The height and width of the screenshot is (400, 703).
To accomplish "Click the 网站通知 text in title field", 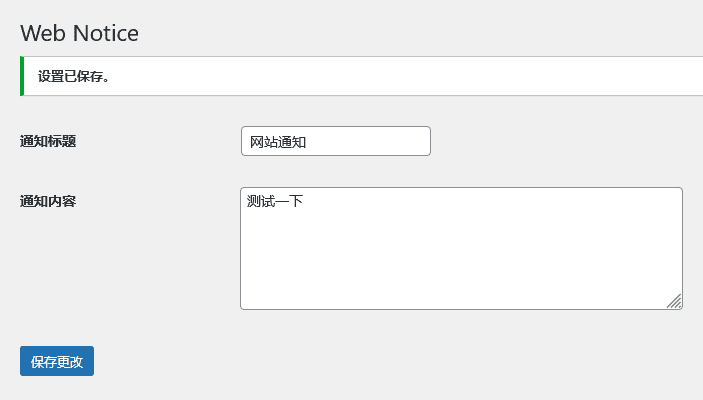I will [277, 142].
